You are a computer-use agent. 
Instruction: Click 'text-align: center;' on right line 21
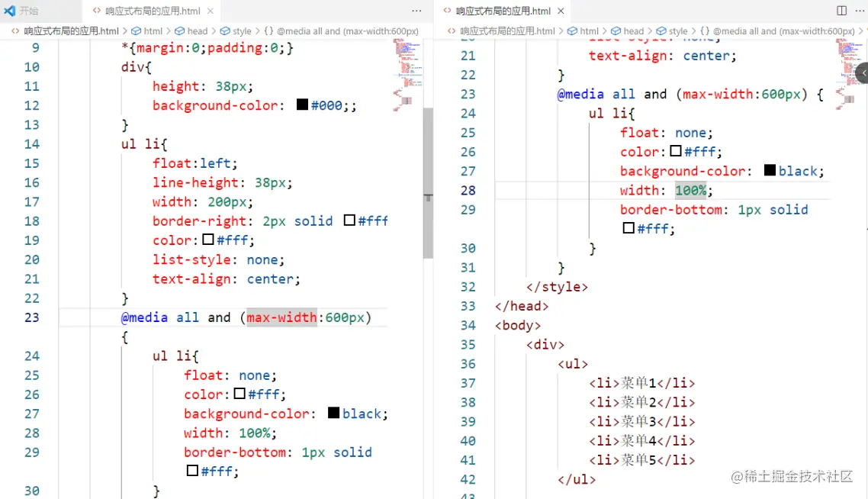point(663,56)
